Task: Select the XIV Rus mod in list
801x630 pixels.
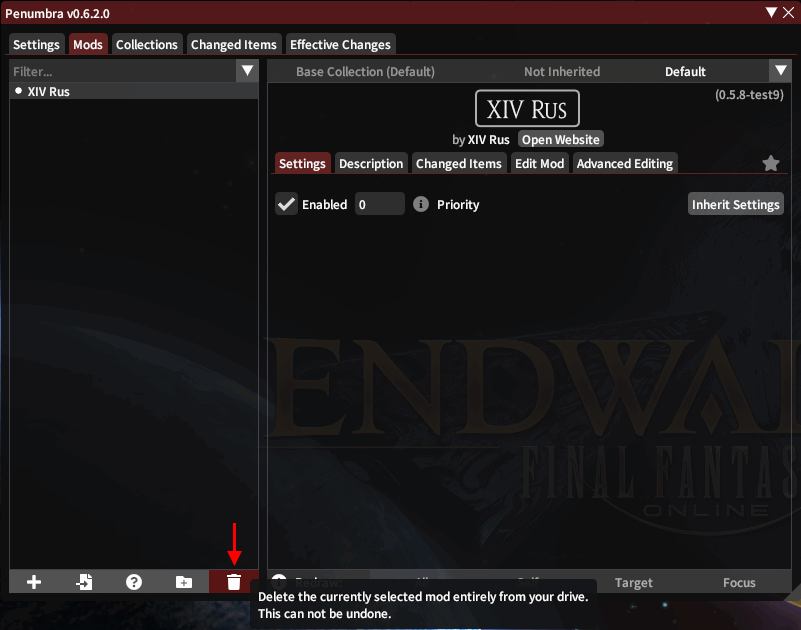Action: (134, 91)
